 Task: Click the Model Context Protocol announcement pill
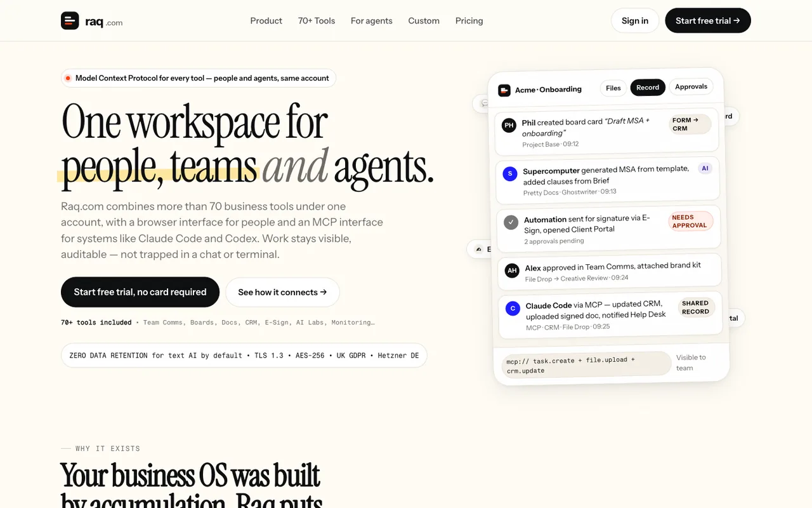(x=199, y=78)
